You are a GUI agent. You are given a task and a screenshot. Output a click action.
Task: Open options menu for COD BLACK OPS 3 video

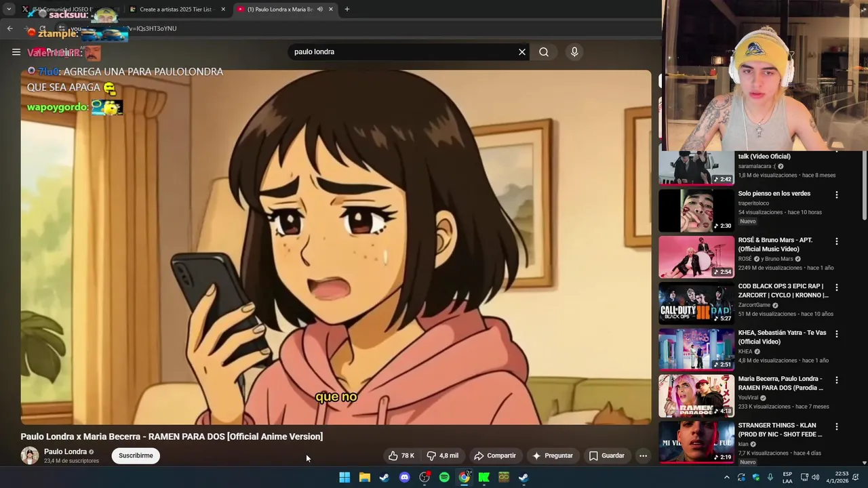point(836,287)
